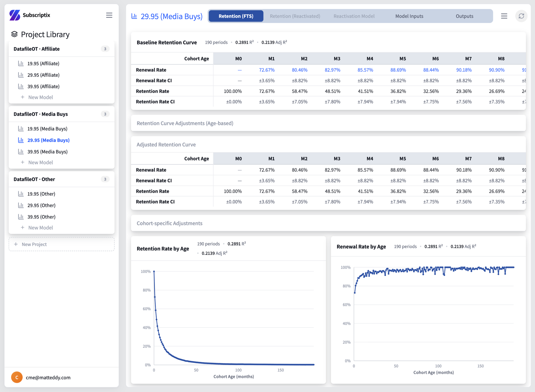The image size is (535, 392).
Task: Click the Project Library heading
Action: [45, 34]
